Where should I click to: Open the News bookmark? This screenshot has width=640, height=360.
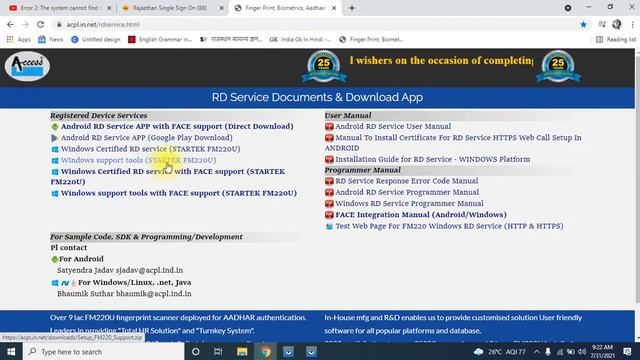tap(51, 40)
